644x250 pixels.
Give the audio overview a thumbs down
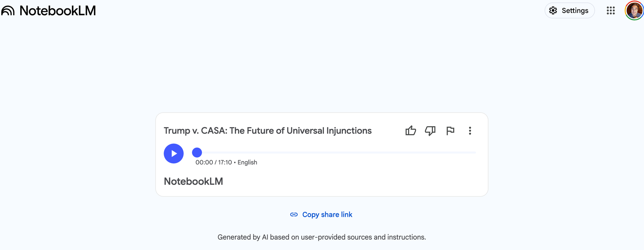point(430,131)
